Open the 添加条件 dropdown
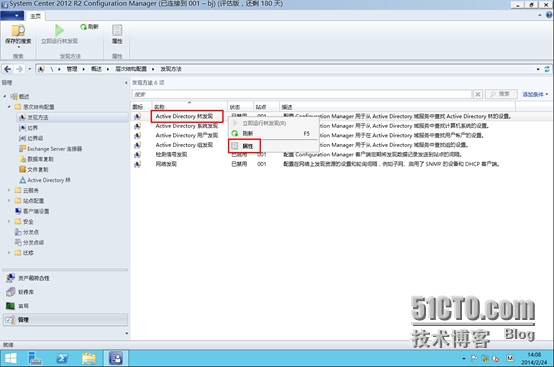The width and height of the screenshot is (554, 367). 535,94
